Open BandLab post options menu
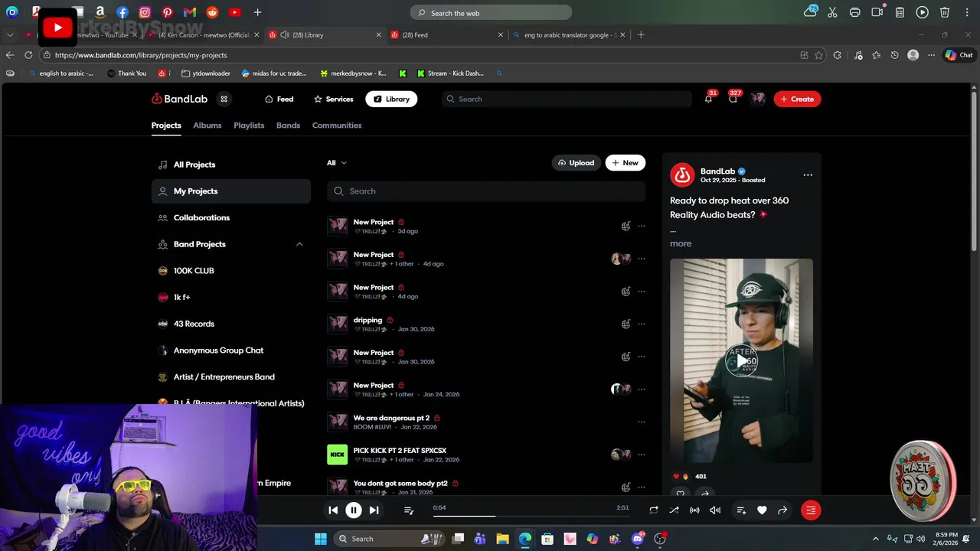 click(808, 175)
